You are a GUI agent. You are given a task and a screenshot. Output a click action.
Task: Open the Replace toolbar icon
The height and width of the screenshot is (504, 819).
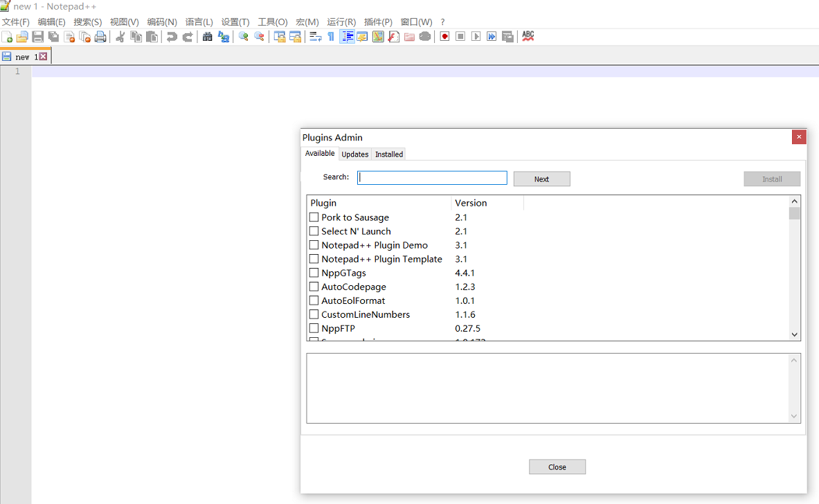click(224, 37)
